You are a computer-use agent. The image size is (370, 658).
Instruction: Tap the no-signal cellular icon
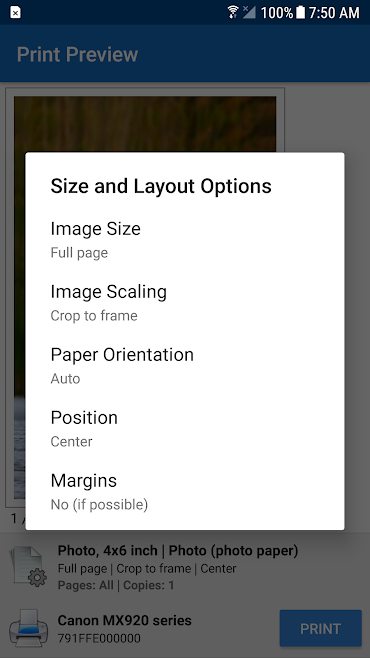[249, 12]
